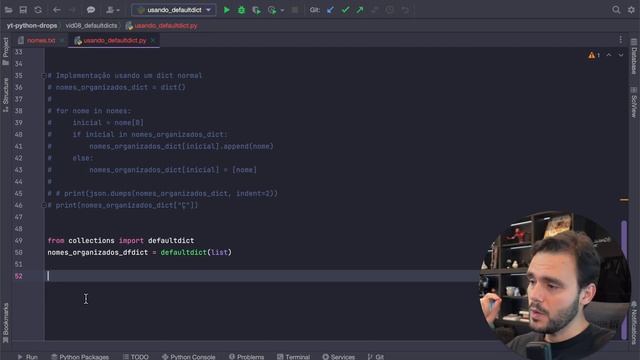Open Notifications tool window

pos(634,322)
